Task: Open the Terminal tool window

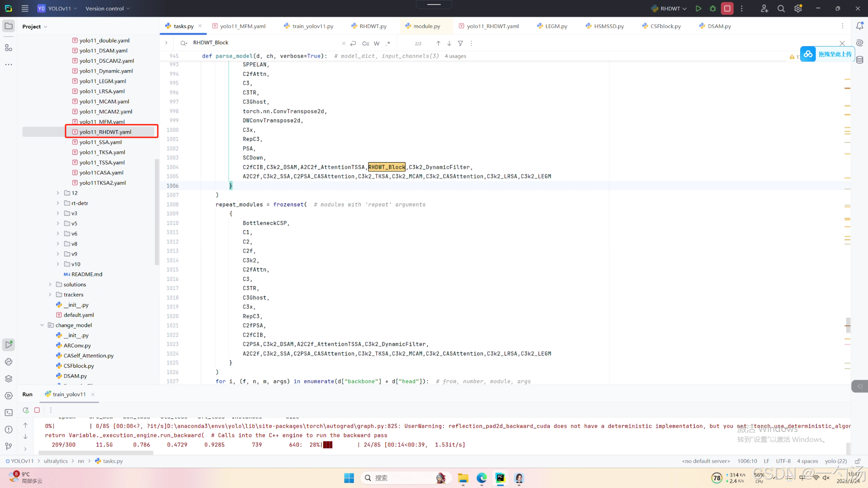Action: (9, 413)
